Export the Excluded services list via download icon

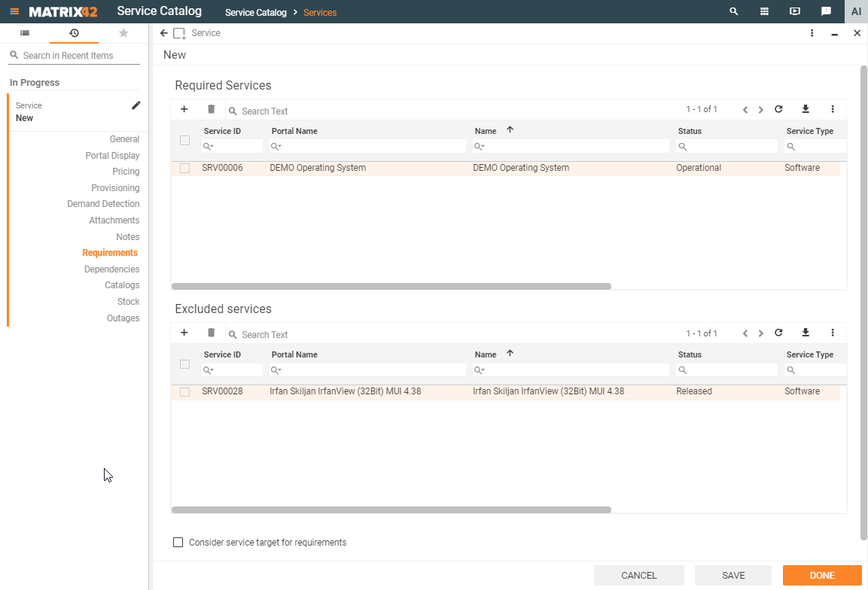tap(806, 333)
